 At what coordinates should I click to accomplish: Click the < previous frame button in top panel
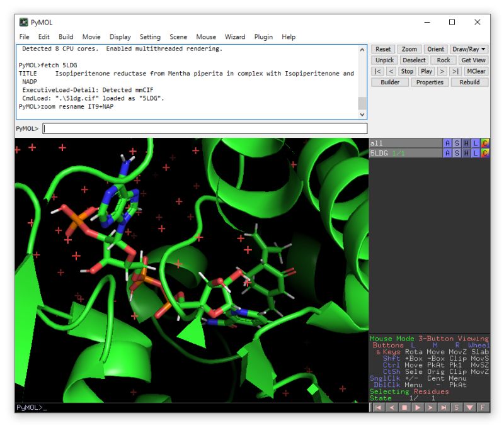pyautogui.click(x=391, y=71)
